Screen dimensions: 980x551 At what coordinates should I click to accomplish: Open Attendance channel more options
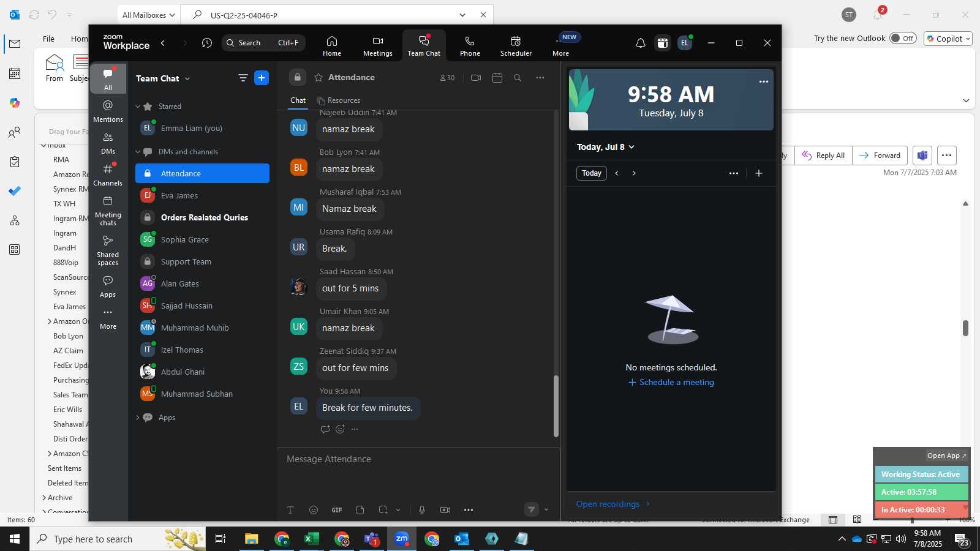540,78
